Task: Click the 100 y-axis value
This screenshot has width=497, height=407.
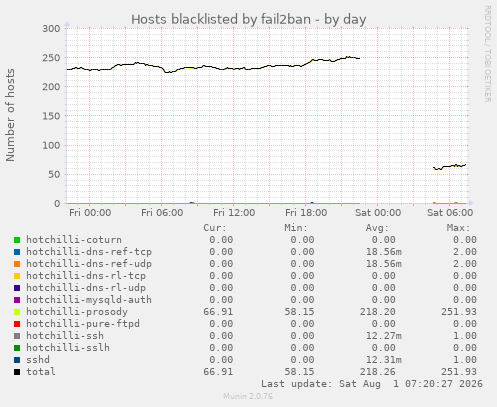Action: point(51,145)
